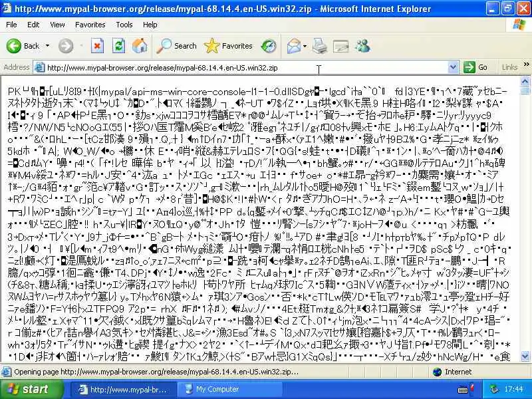Click inside the Address URL field
The height and width of the screenshot is (399, 532).
coord(247,68)
